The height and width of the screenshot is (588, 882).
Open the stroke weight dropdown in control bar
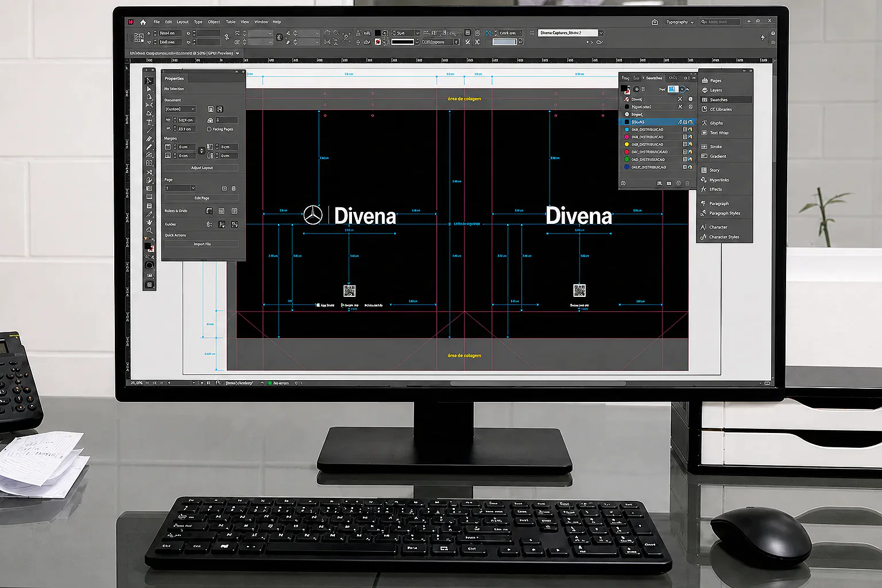[x=417, y=33]
